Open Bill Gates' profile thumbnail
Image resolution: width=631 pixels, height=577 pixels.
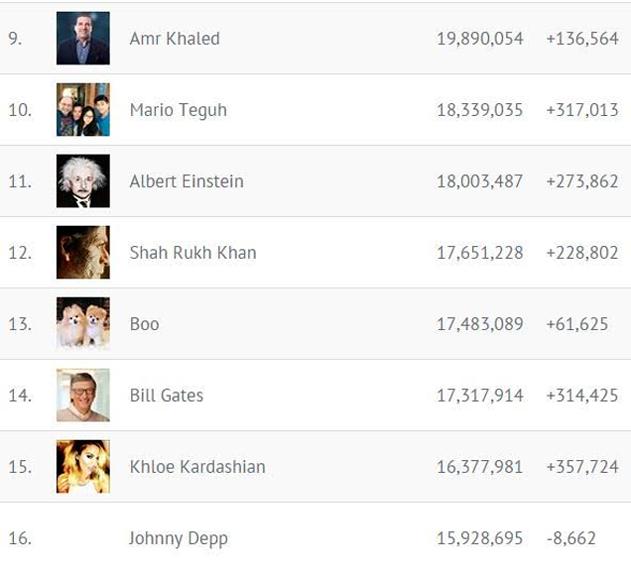83,395
